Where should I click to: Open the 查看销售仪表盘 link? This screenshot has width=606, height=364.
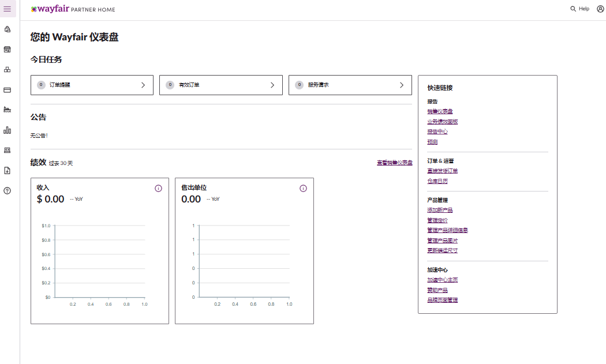tap(394, 163)
